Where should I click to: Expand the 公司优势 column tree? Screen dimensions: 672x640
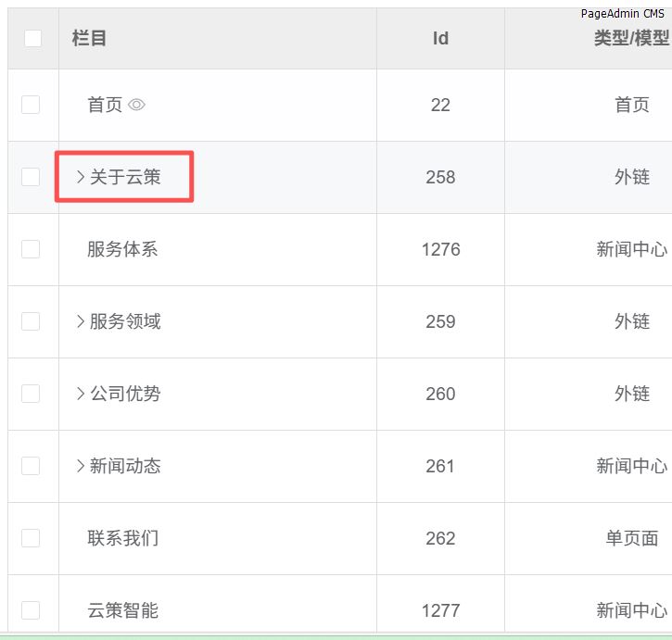[x=81, y=394]
